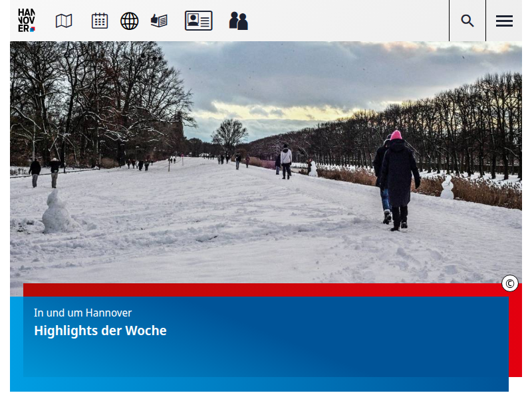Click the In und um Hannover label
Image resolution: width=532 pixels, height=399 pixels.
point(83,313)
